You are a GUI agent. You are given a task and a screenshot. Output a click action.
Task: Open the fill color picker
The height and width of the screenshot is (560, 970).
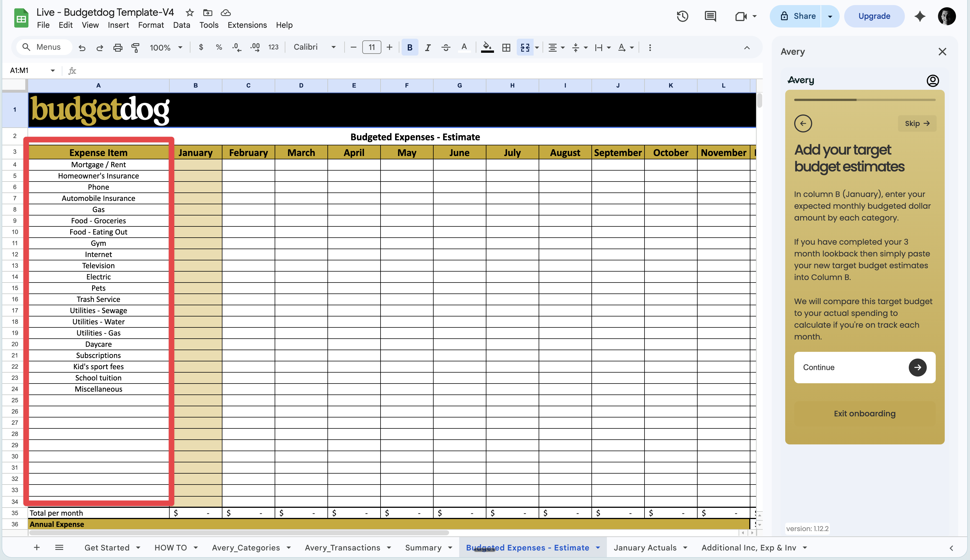point(486,47)
